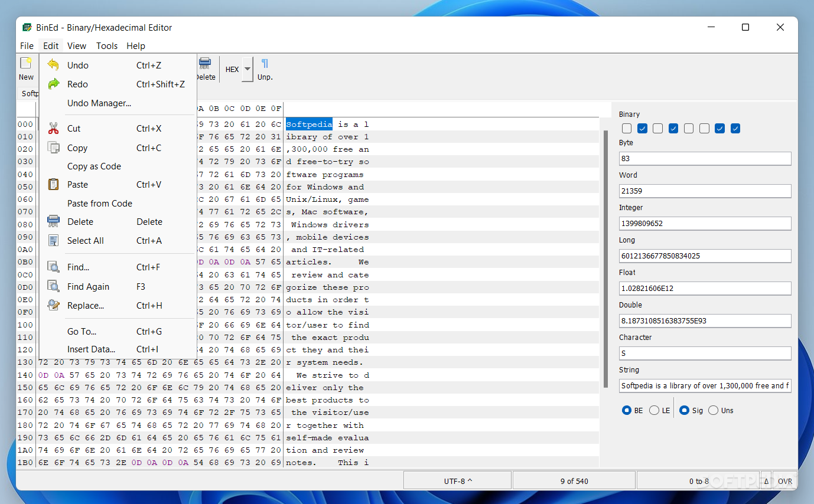Choose Copy as Code menu entry

(118, 166)
